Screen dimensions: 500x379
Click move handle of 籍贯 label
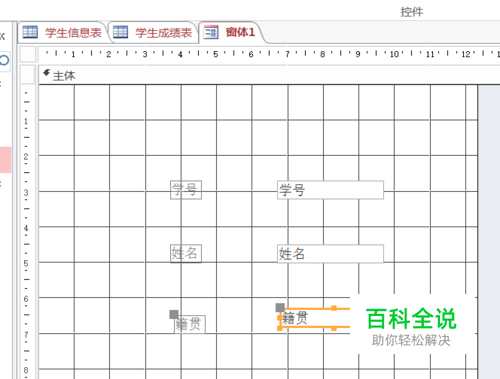tap(174, 314)
